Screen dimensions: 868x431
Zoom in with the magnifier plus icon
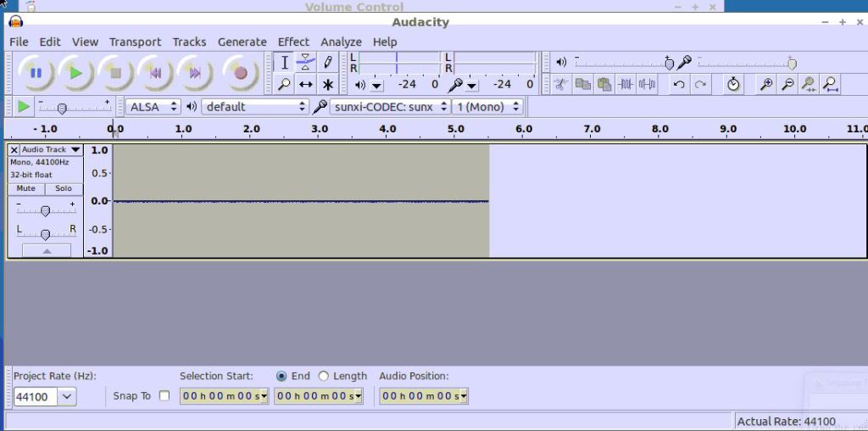pyautogui.click(x=766, y=85)
